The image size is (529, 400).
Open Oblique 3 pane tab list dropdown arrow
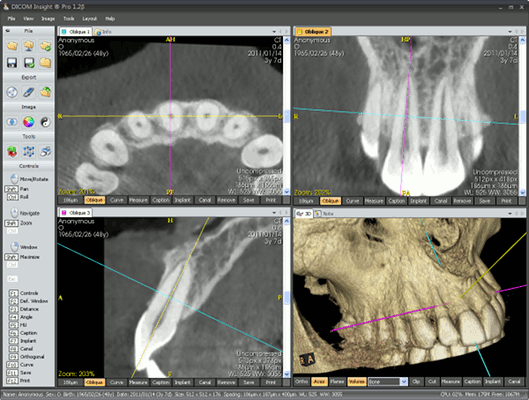point(274,213)
